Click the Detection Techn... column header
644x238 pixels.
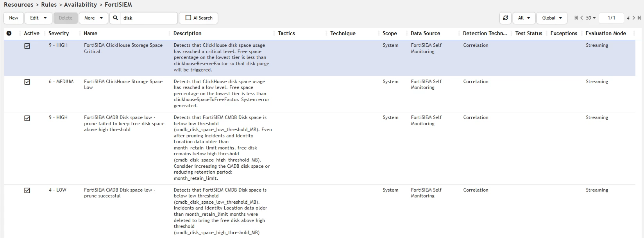pos(485,34)
